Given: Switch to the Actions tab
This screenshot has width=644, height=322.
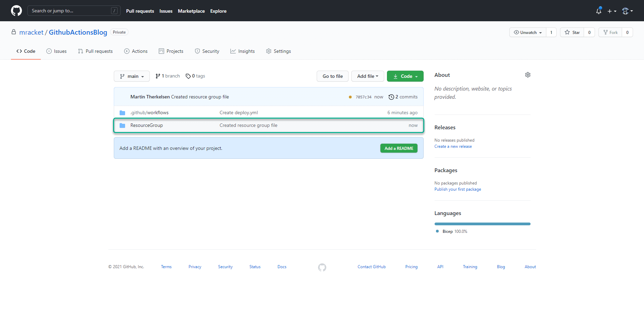Looking at the screenshot, I should point(136,51).
